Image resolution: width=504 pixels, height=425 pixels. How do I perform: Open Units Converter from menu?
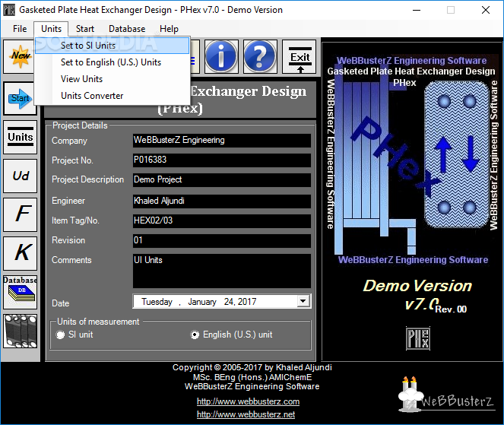(113, 96)
